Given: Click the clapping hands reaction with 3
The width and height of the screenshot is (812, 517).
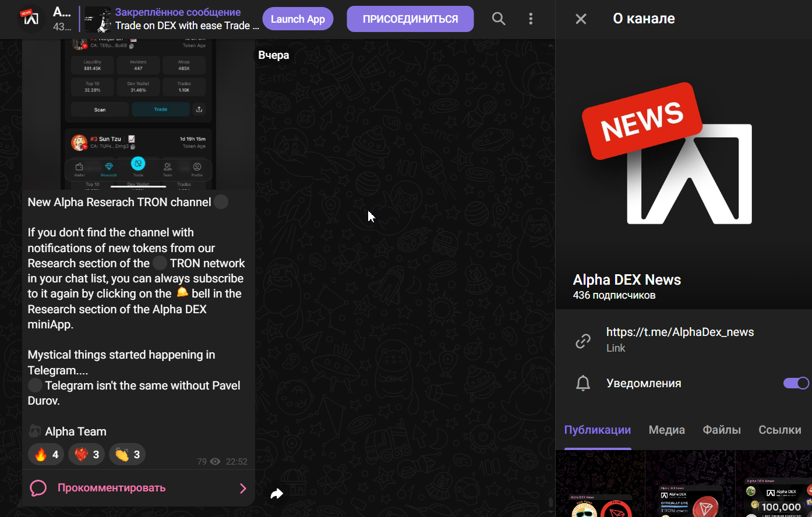Looking at the screenshot, I should point(127,454).
